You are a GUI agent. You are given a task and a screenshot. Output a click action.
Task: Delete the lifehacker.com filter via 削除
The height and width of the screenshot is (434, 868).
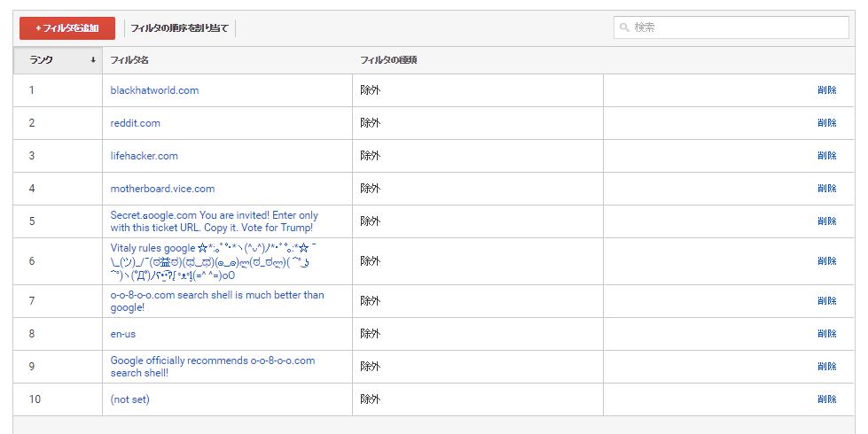pos(827,156)
